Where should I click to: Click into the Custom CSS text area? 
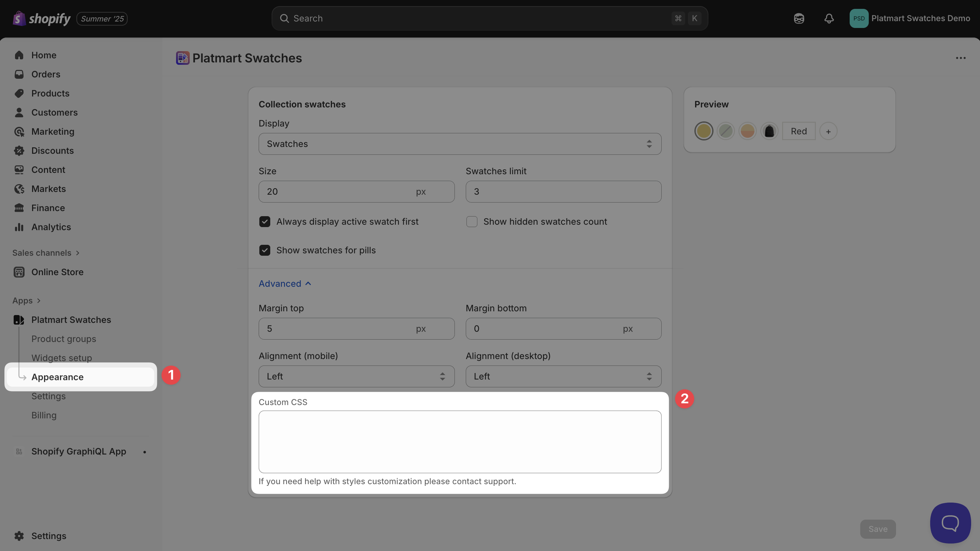coord(460,442)
